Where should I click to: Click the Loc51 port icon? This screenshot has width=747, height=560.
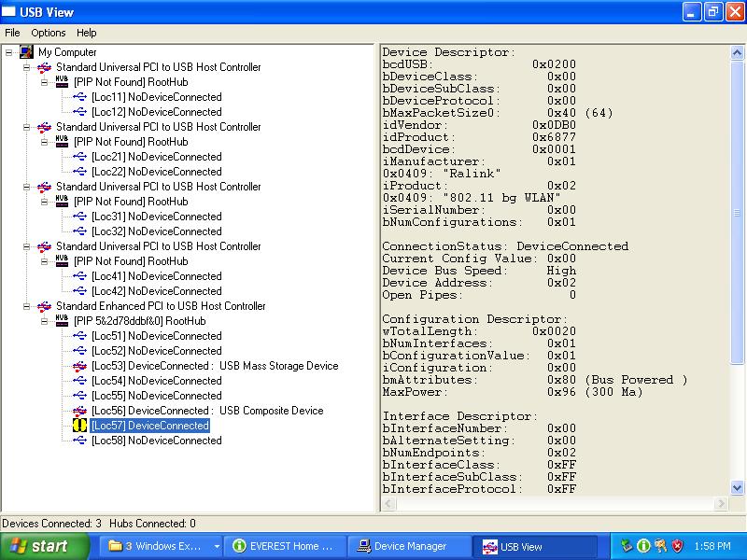click(79, 336)
